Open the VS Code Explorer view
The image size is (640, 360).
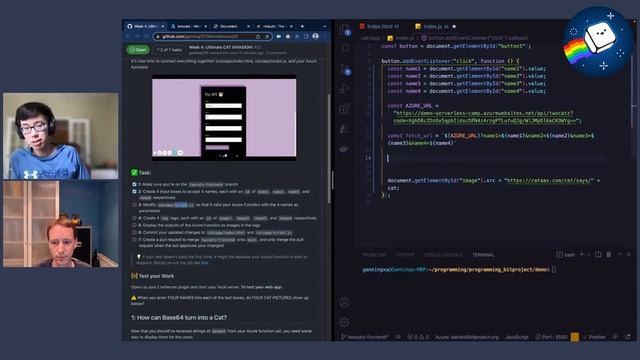point(344,29)
